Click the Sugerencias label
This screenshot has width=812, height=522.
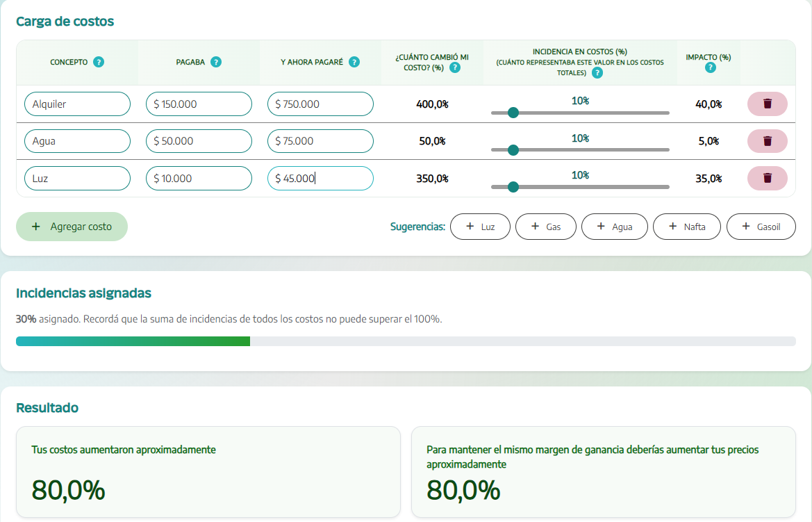(x=417, y=227)
